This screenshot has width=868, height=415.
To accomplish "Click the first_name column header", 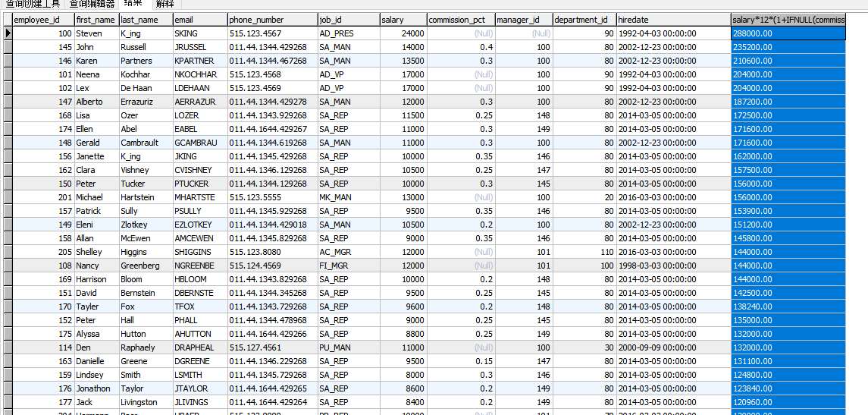I will 96,20.
